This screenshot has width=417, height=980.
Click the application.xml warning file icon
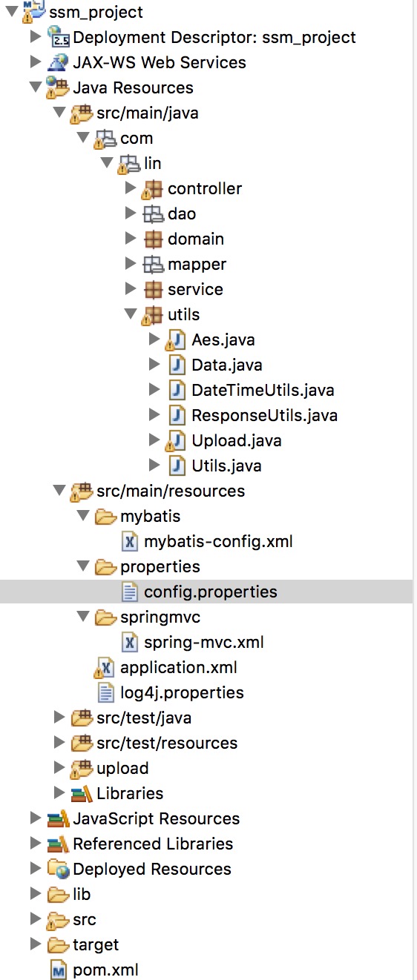(105, 667)
